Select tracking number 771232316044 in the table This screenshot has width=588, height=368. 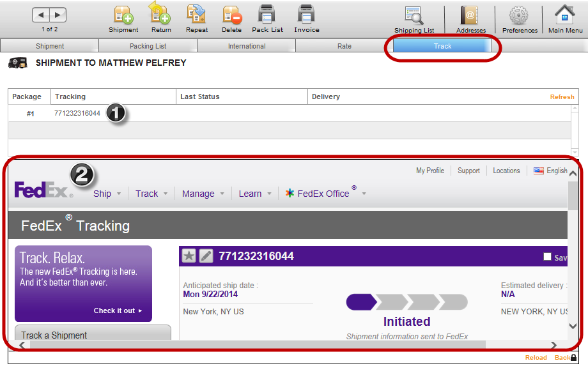point(77,113)
